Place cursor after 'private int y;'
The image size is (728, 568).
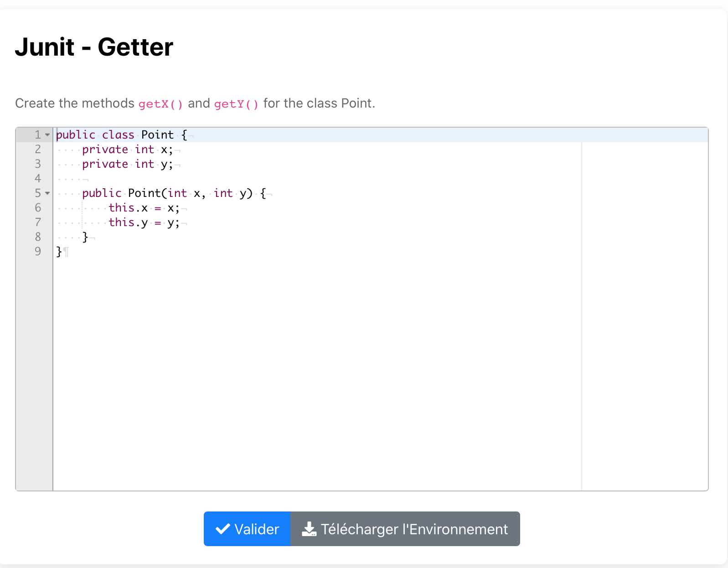click(x=174, y=164)
